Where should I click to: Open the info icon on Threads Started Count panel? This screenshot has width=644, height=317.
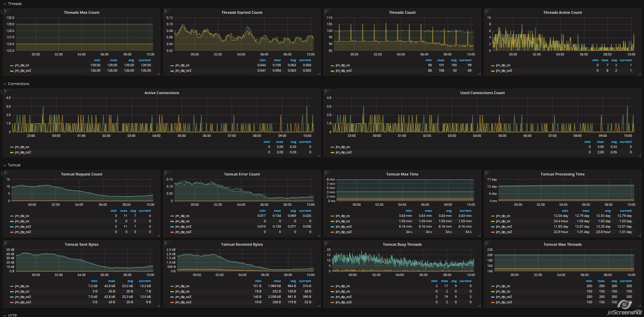[x=165, y=11]
